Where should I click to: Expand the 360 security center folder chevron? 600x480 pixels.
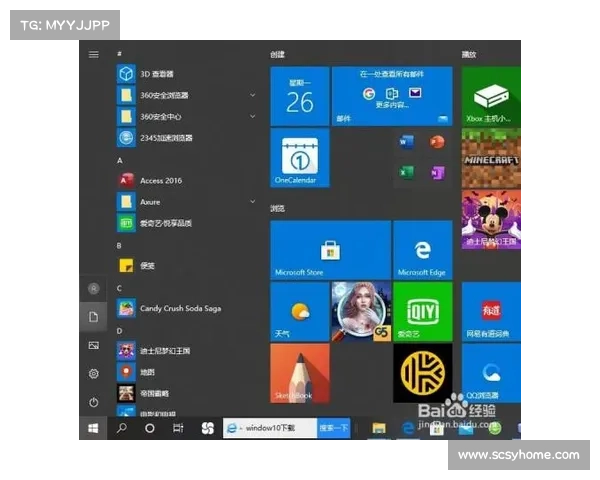(252, 116)
